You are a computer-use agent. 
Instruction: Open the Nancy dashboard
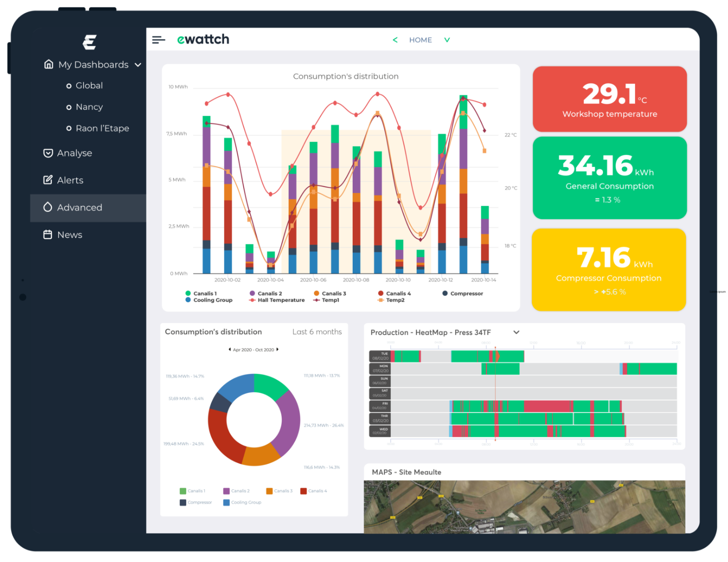(89, 107)
